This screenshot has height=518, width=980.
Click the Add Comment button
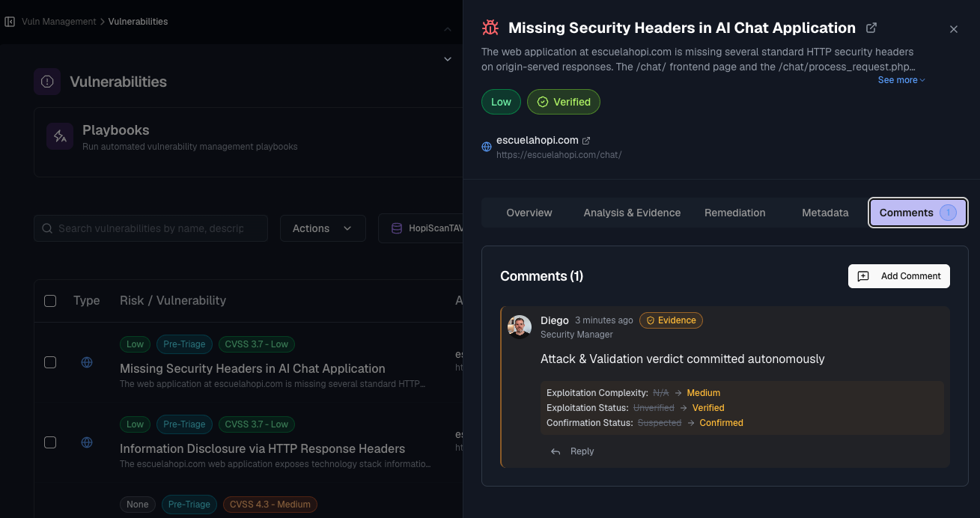(899, 276)
